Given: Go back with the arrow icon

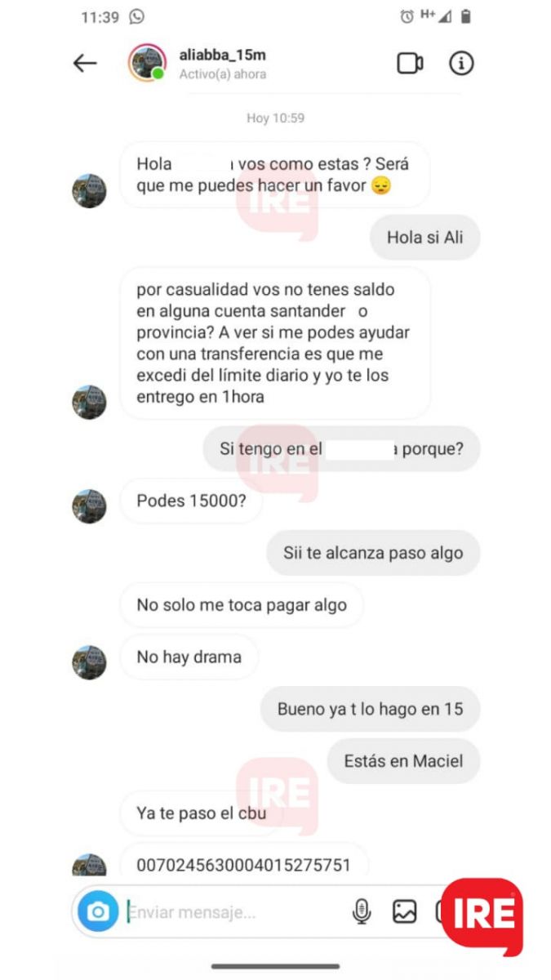Looking at the screenshot, I should (x=85, y=63).
